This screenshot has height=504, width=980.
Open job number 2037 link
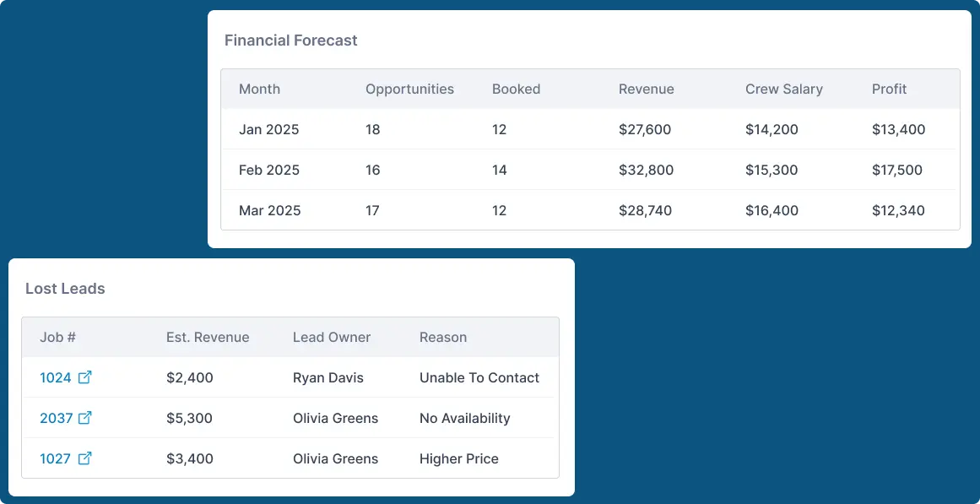point(56,418)
